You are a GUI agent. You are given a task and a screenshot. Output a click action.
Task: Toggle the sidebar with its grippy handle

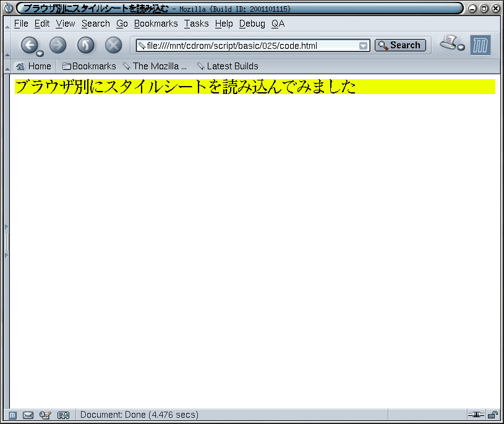coord(6,241)
